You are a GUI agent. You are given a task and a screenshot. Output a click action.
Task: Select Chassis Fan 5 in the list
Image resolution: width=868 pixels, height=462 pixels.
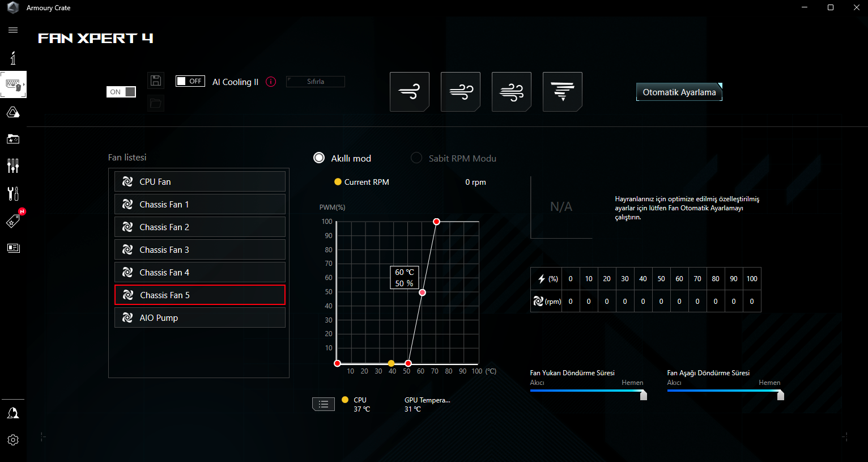tap(200, 295)
